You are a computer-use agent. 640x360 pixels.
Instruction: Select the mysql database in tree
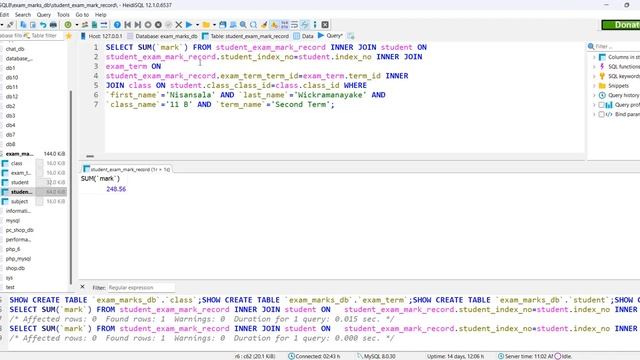click(13, 220)
